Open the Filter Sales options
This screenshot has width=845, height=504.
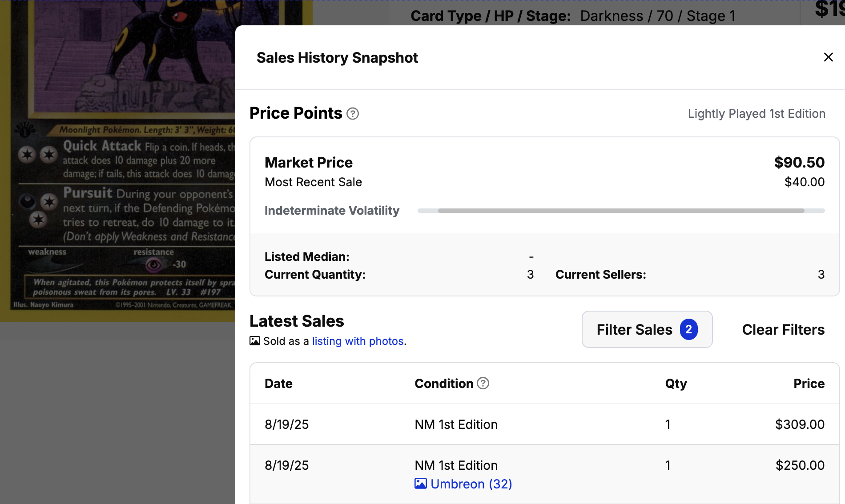tap(634, 329)
